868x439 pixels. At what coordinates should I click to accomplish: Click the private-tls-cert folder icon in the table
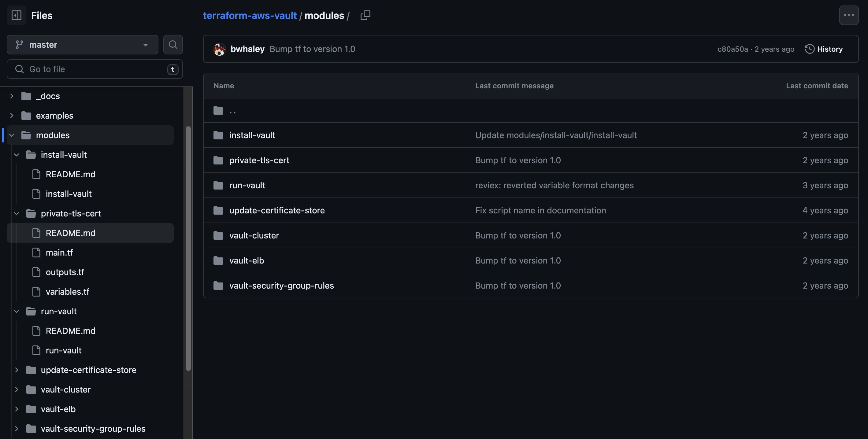218,160
